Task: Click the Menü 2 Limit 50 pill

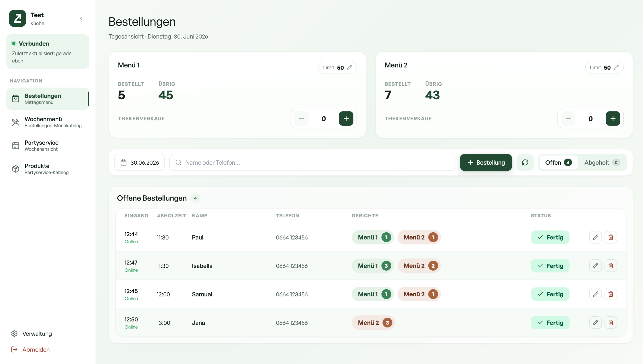Action: 604,68
